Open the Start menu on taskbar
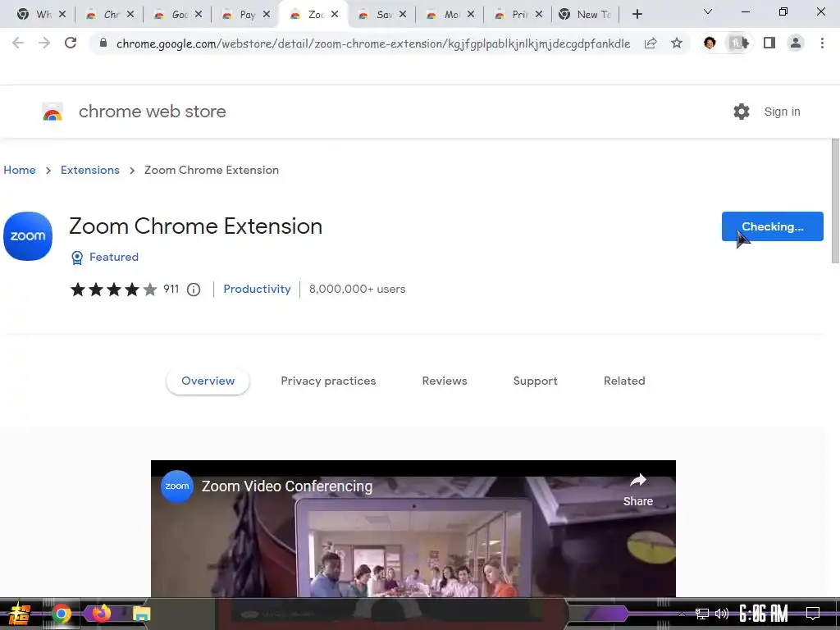 [x=19, y=614]
